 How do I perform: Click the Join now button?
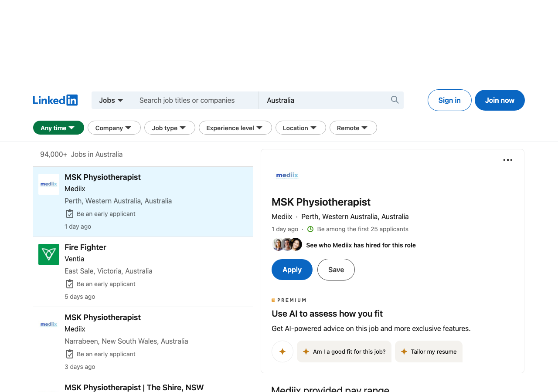[500, 100]
